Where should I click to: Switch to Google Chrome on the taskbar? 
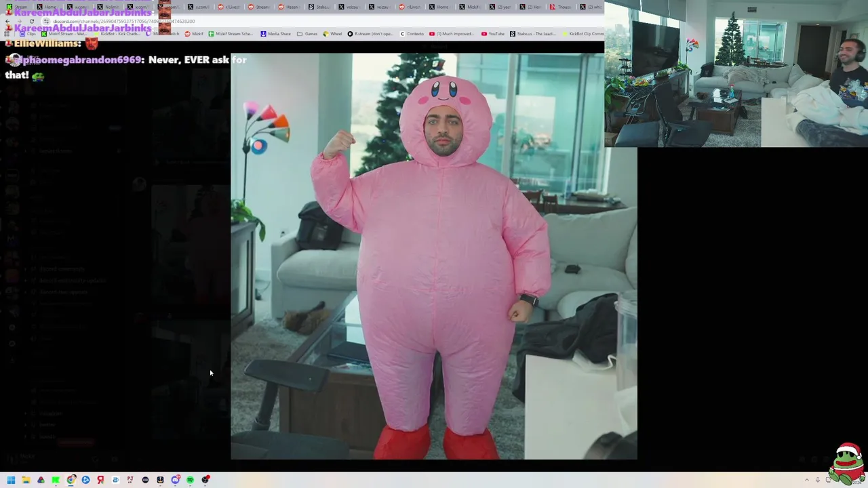coord(71,480)
